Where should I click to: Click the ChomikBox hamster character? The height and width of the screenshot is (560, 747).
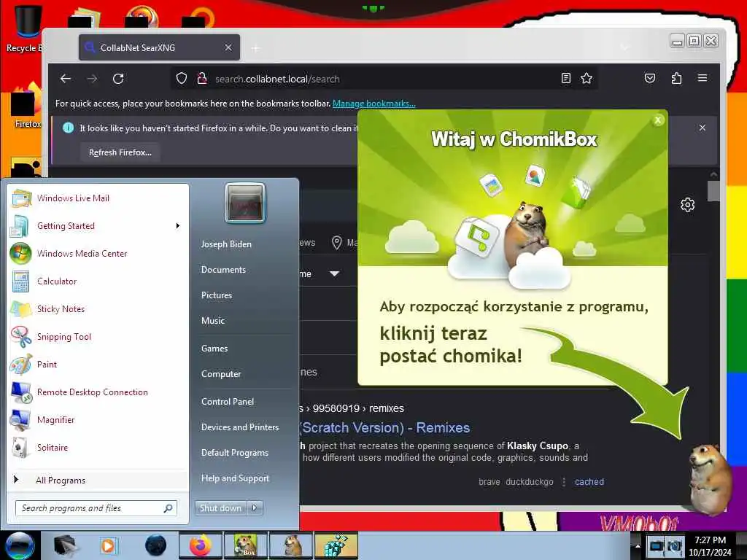coord(710,478)
